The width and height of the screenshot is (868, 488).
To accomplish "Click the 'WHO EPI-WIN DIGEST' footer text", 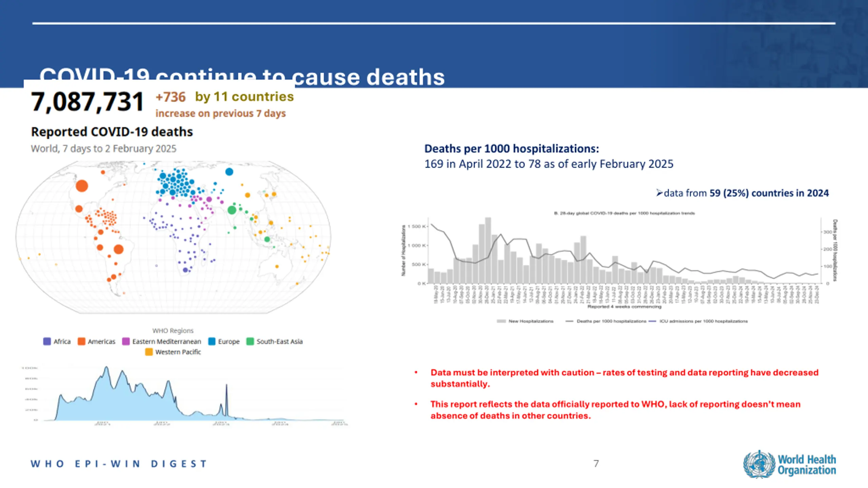I will (119, 464).
